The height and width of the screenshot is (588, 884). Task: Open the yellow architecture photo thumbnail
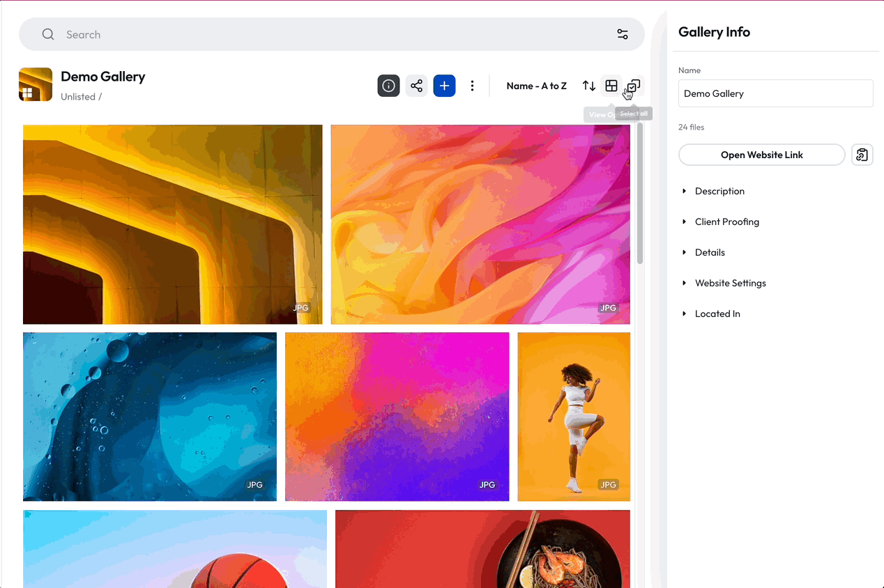(173, 224)
